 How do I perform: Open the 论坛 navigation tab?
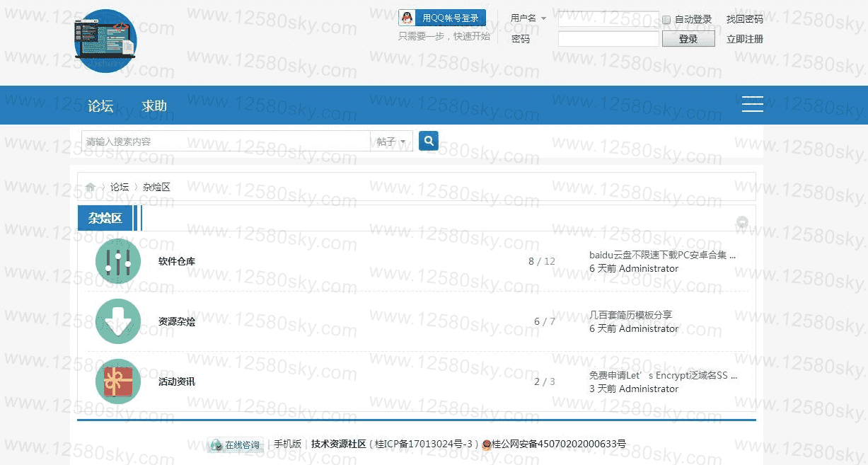coord(100,106)
